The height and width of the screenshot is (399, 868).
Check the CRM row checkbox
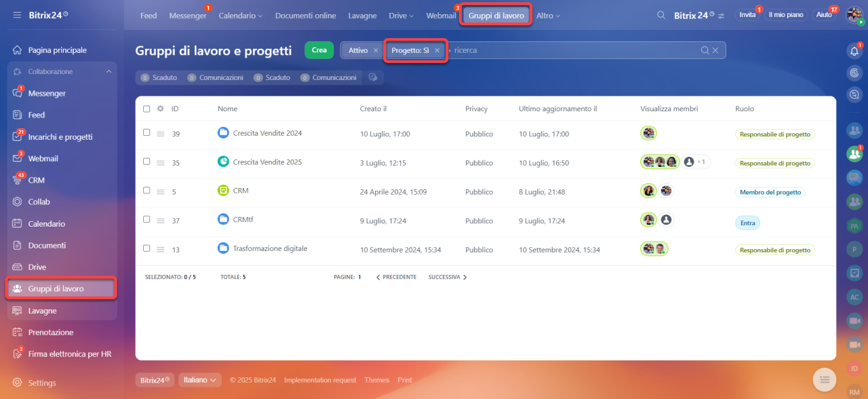[146, 191]
